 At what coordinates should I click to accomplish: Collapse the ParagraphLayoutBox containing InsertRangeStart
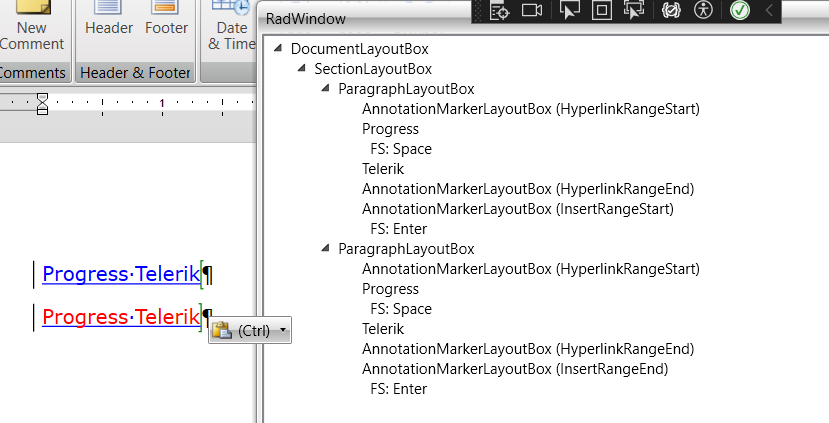coord(325,88)
